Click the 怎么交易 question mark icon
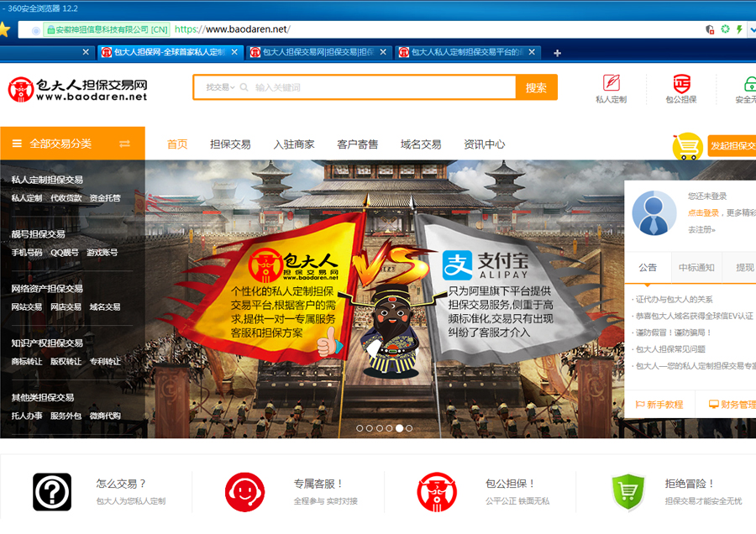Image resolution: width=756 pixels, height=534 pixels. (x=52, y=492)
